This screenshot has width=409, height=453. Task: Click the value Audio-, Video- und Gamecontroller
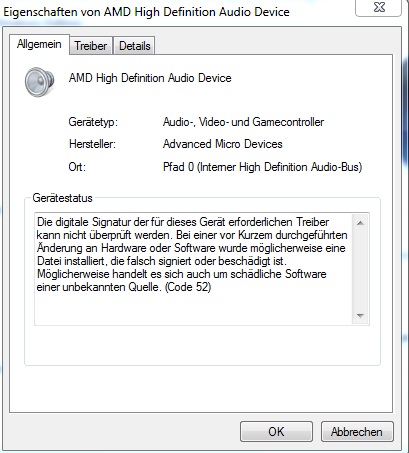click(243, 122)
